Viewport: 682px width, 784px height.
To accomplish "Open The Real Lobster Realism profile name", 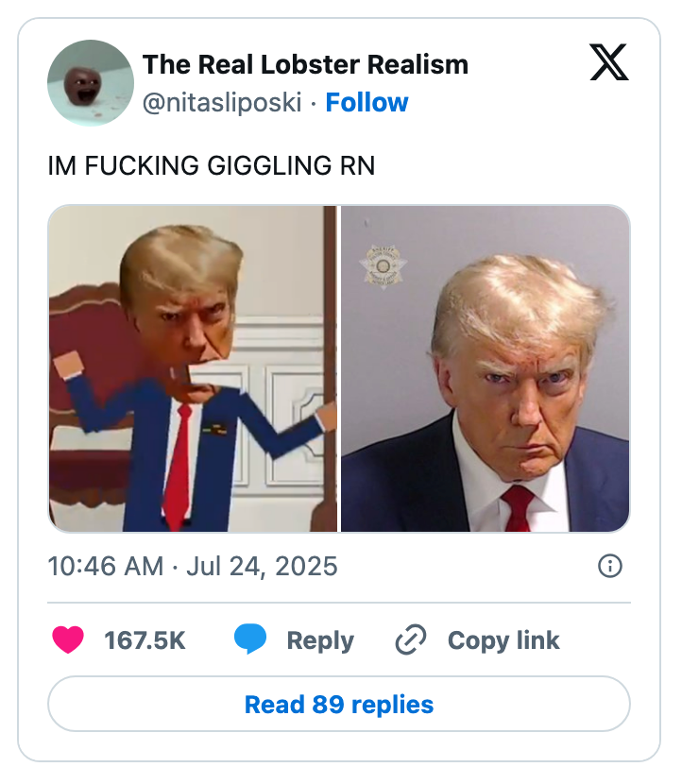I will pos(305,64).
